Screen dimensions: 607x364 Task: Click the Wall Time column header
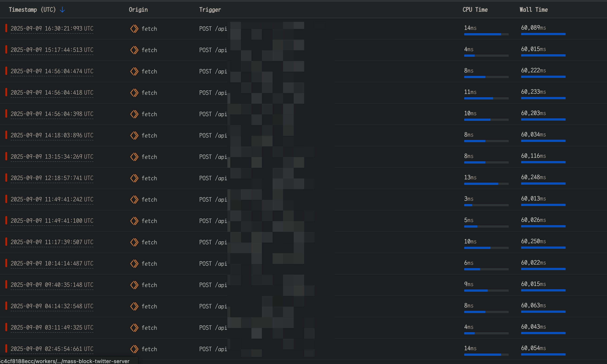click(x=533, y=10)
